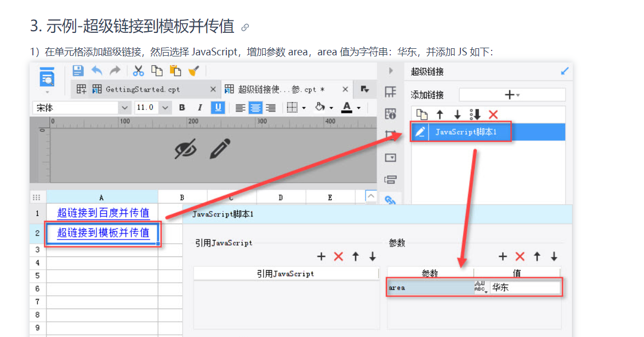The image size is (644, 337).
Task: Align text right
Action: pyautogui.click(x=271, y=108)
